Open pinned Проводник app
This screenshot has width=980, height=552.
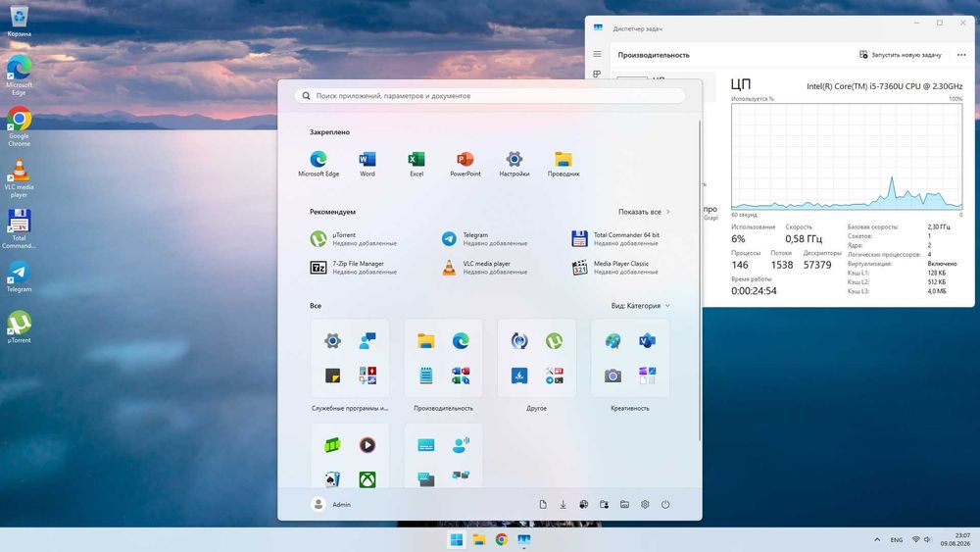(x=563, y=164)
